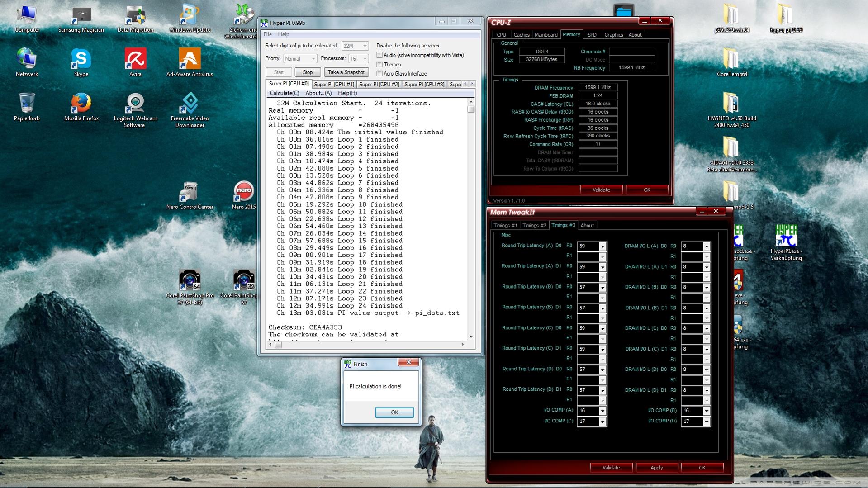
Task: Open the Computer desktop icon
Action: (27, 18)
